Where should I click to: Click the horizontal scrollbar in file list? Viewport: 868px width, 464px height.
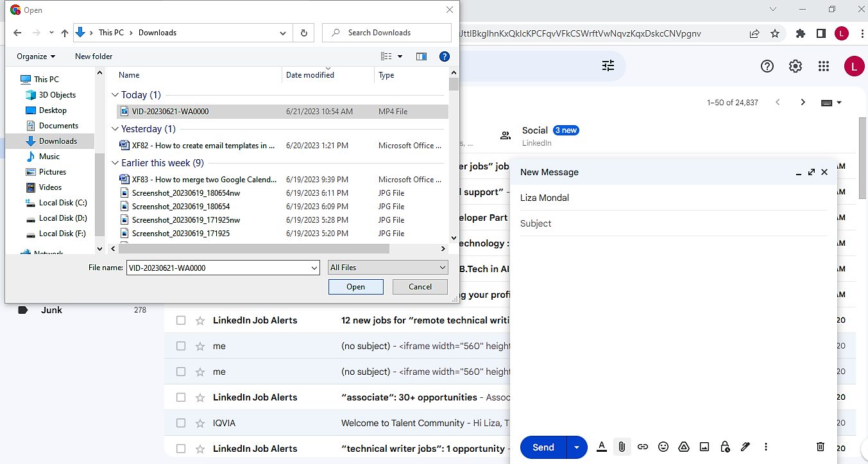click(253, 248)
